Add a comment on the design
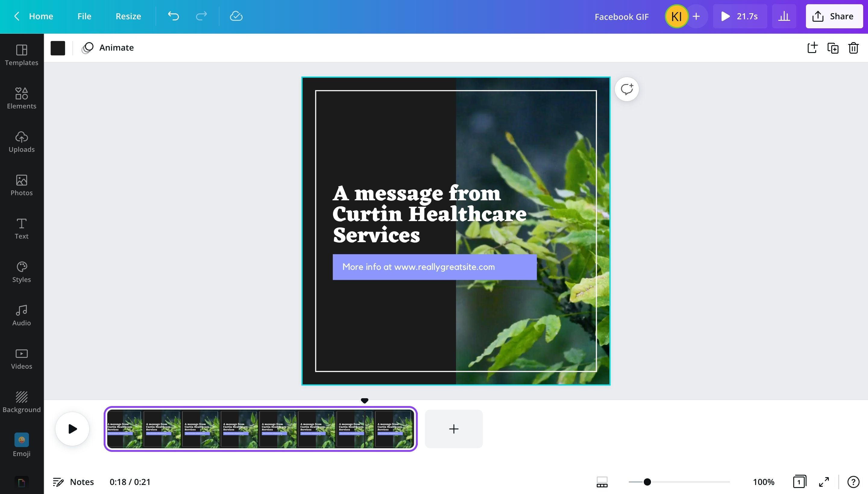The width and height of the screenshot is (868, 494). pos(626,89)
